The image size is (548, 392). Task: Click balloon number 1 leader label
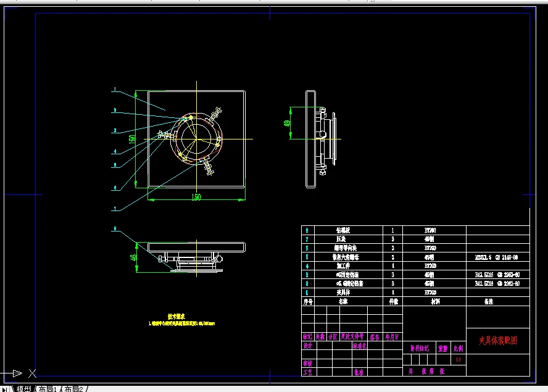point(115,89)
